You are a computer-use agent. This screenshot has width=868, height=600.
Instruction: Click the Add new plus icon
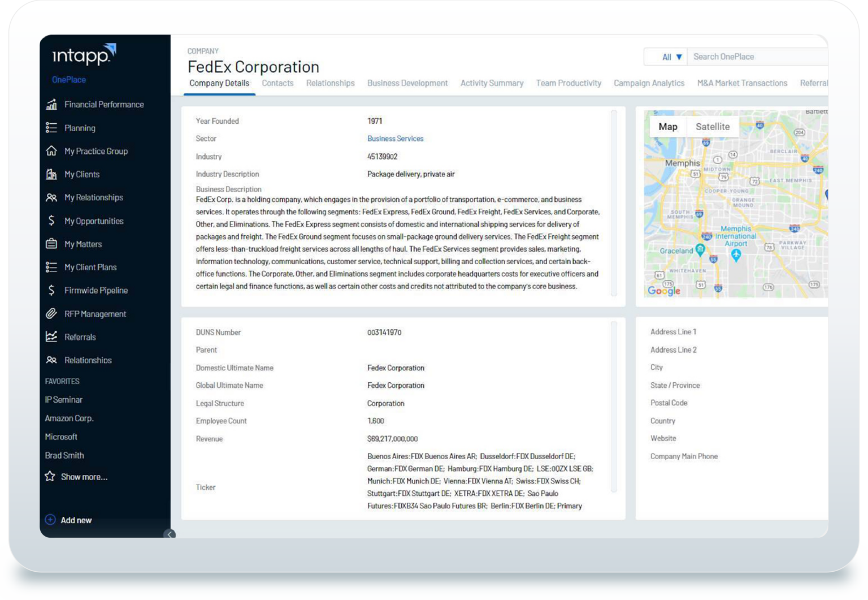tap(50, 520)
